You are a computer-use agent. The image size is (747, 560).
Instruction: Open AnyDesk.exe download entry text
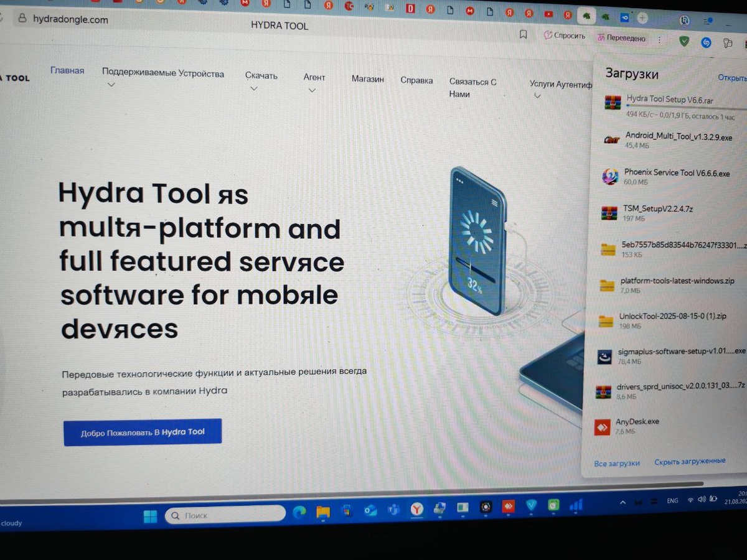pyautogui.click(x=637, y=421)
